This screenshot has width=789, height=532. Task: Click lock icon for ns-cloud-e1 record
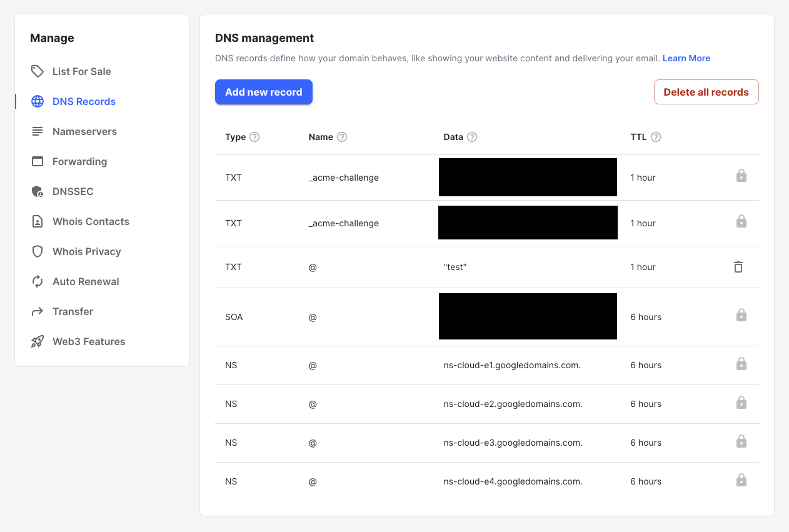click(x=741, y=364)
